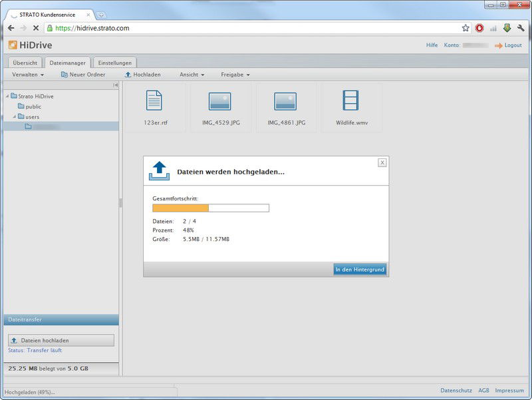The image size is (532, 400).
Task: Open the Freigabe dropdown menu
Action: tap(235, 75)
